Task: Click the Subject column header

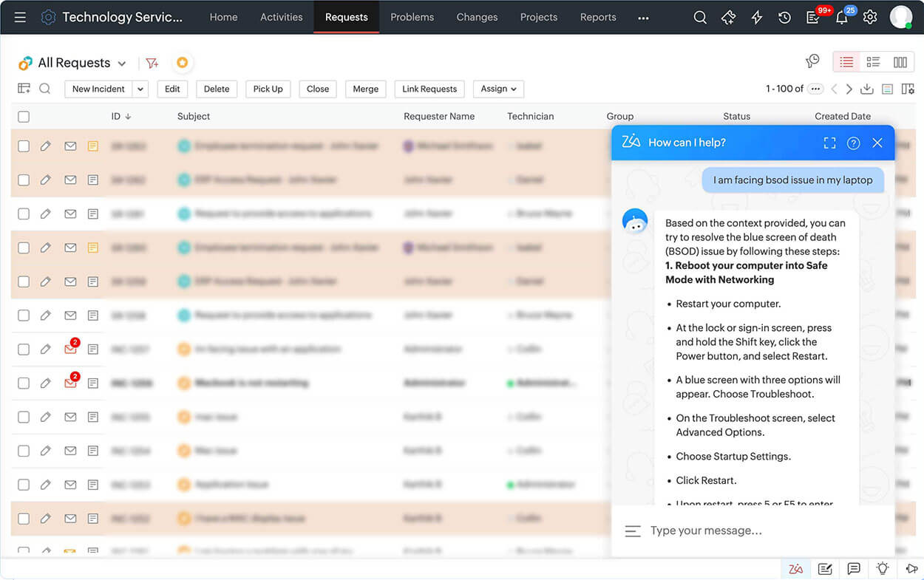Action: tap(194, 116)
